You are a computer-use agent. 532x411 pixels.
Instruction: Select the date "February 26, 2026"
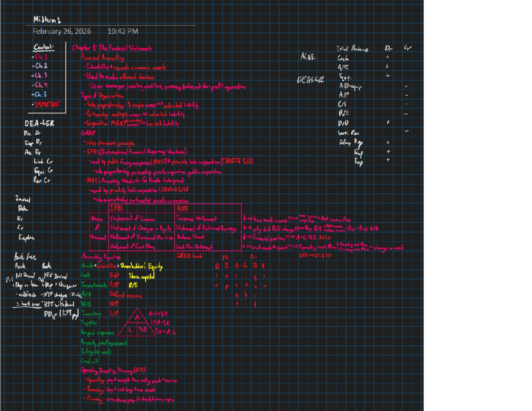click(62, 31)
